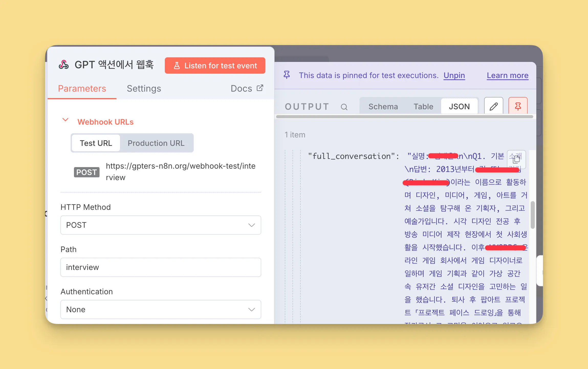The height and width of the screenshot is (369, 588).
Task: Click the search icon next to OUTPUT
Action: click(344, 107)
